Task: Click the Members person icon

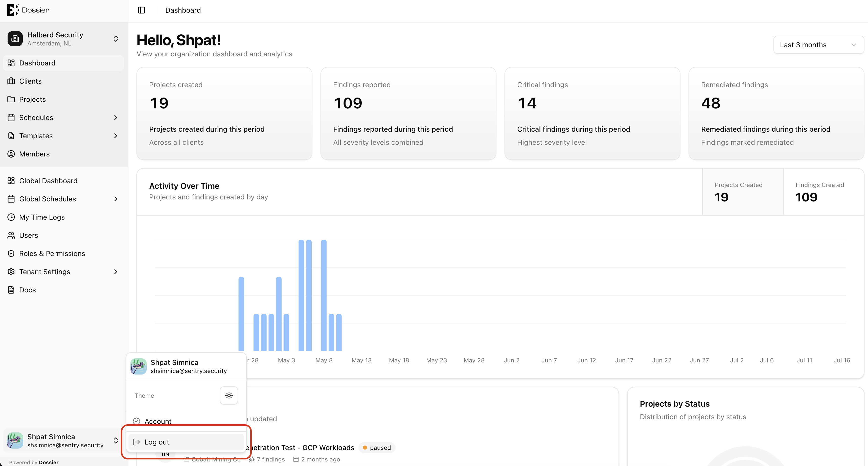Action: (x=11, y=154)
